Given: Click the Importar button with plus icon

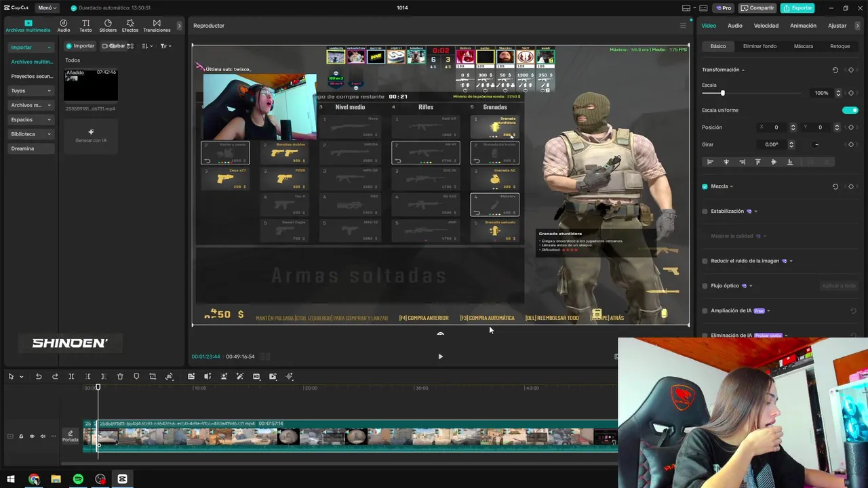Looking at the screenshot, I should coord(80,46).
